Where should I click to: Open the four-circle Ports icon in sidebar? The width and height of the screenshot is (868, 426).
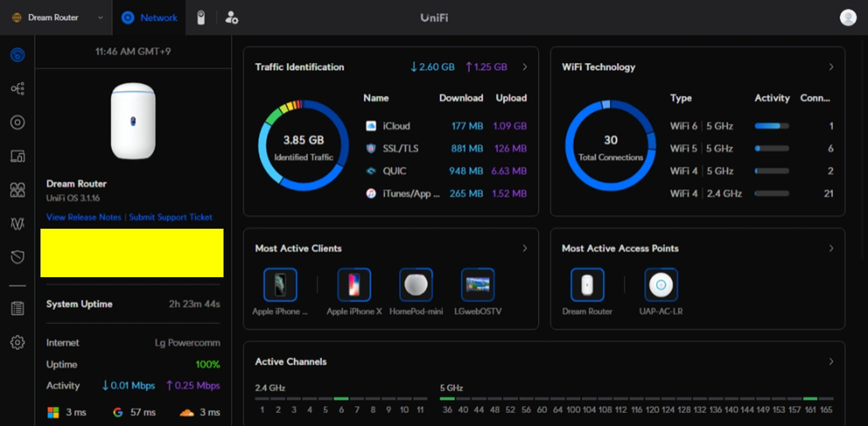coord(17,190)
